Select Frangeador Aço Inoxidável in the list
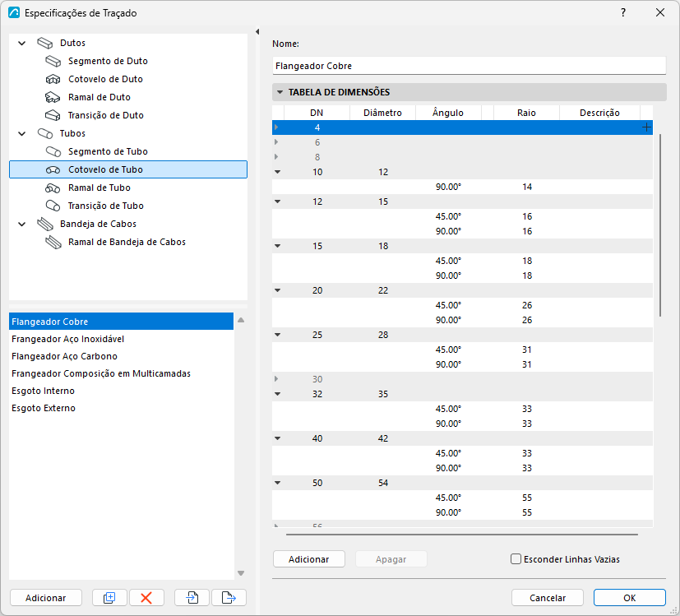The image size is (680, 616). pos(122,339)
